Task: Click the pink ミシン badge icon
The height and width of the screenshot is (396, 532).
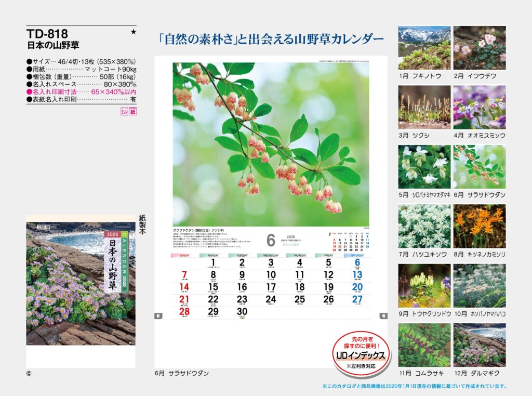Action: click(124, 111)
